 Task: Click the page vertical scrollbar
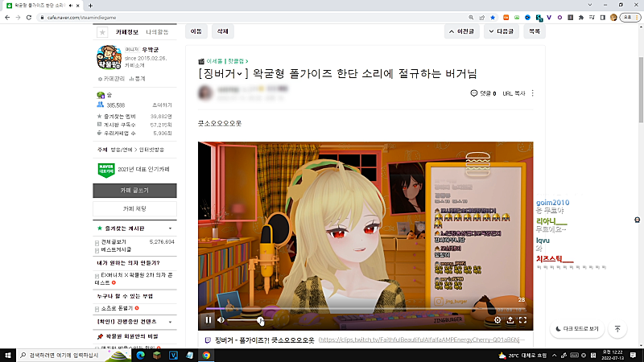(x=641, y=89)
